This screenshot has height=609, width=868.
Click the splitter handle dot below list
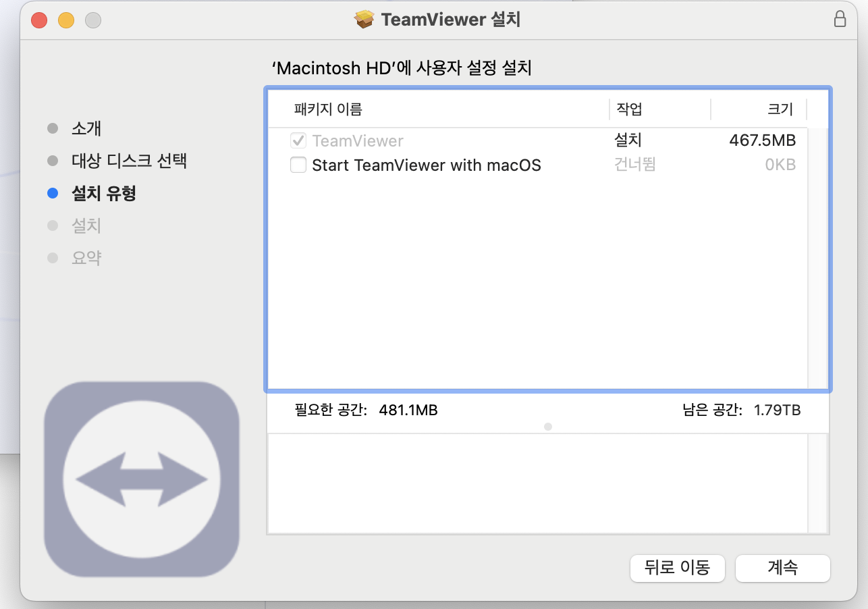pos(548,427)
